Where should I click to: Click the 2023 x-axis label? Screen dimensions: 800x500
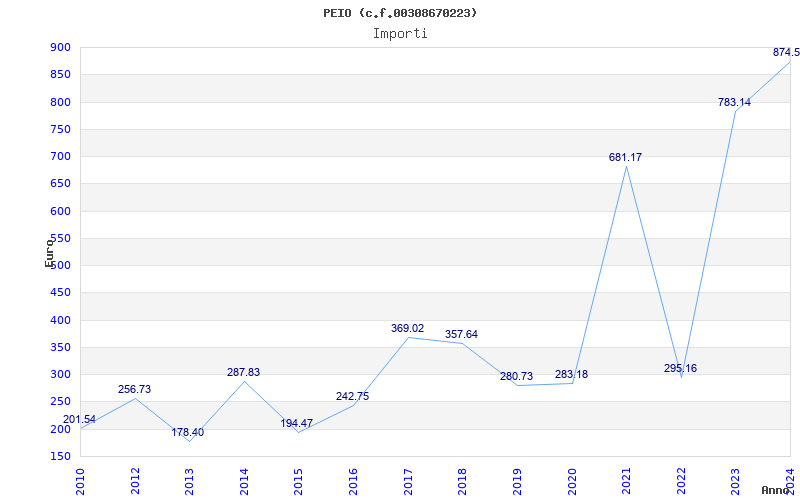click(735, 482)
